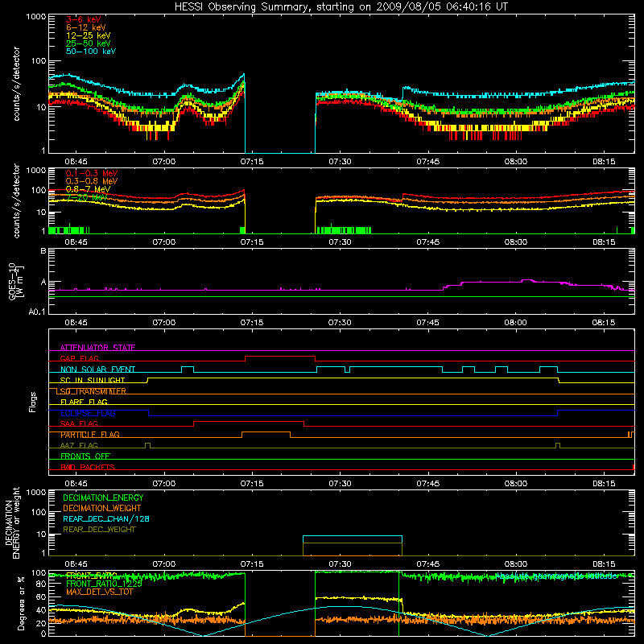Select the green FRONTS_OFF label
644x644 pixels.
point(85,456)
